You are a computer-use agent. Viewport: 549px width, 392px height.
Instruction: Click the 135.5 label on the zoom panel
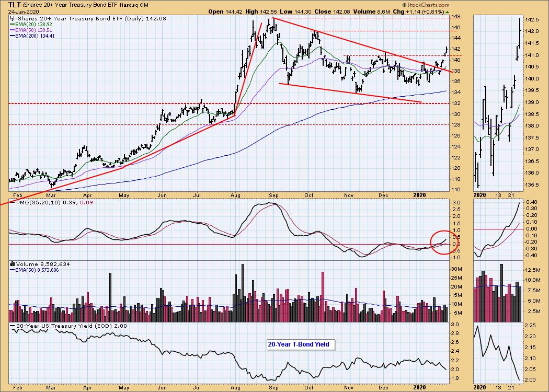[532, 185]
